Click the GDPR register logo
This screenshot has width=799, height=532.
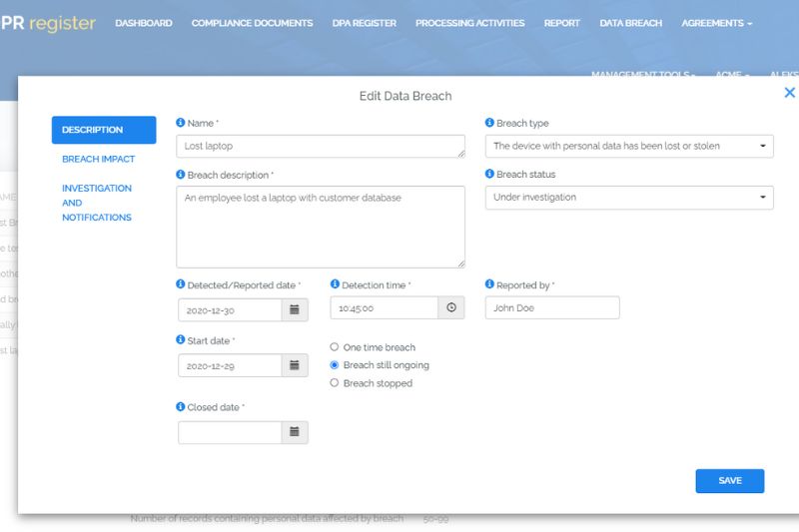[48, 23]
